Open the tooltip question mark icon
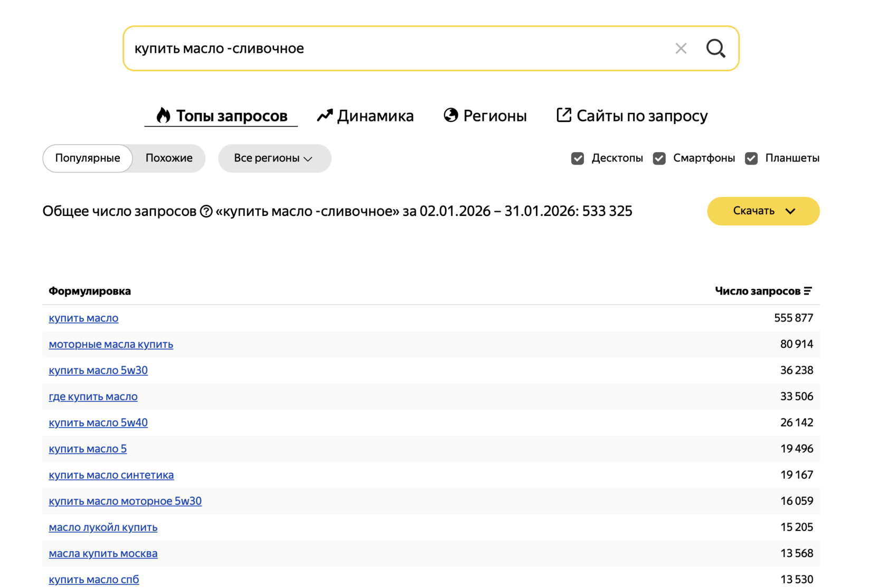The height and width of the screenshot is (588, 887). tap(206, 211)
